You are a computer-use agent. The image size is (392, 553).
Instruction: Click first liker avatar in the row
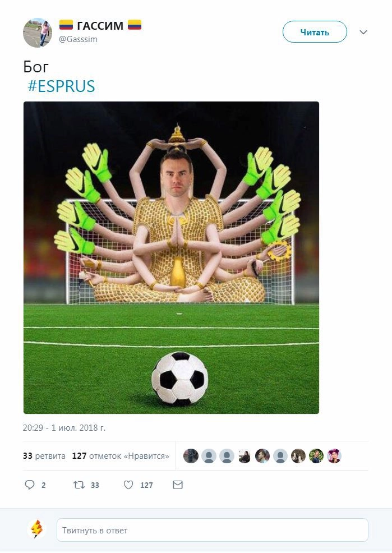(191, 456)
